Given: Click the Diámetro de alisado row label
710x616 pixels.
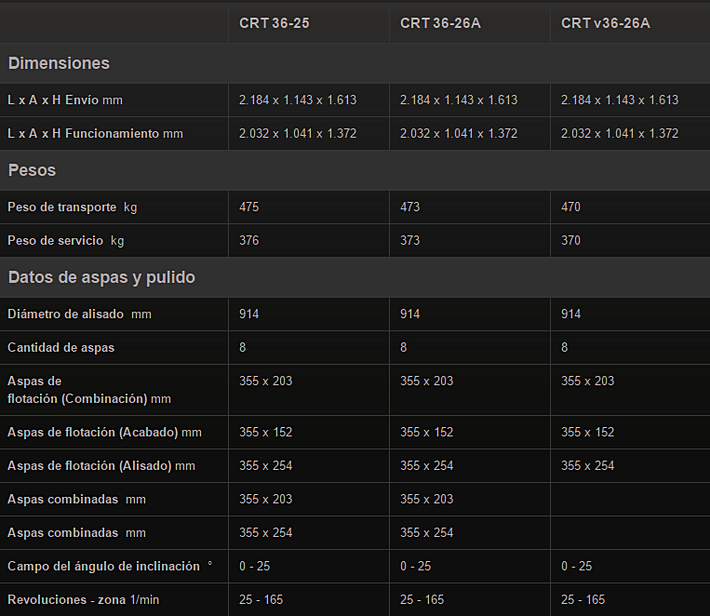Looking at the screenshot, I should click(x=79, y=314).
